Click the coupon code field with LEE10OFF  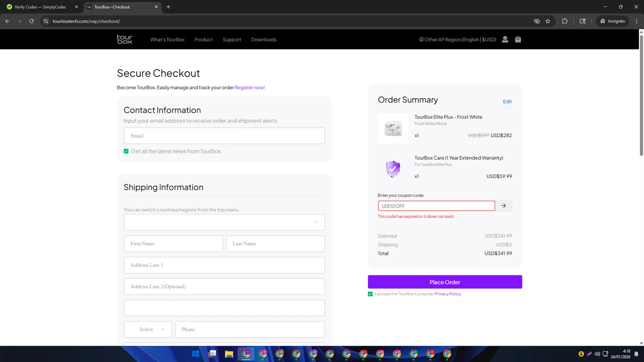coord(436,206)
